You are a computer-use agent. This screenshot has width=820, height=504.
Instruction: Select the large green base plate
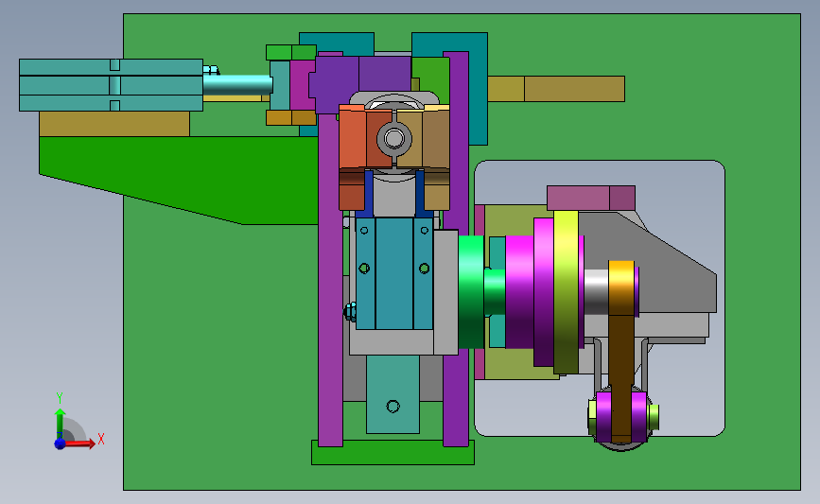coord(219,339)
